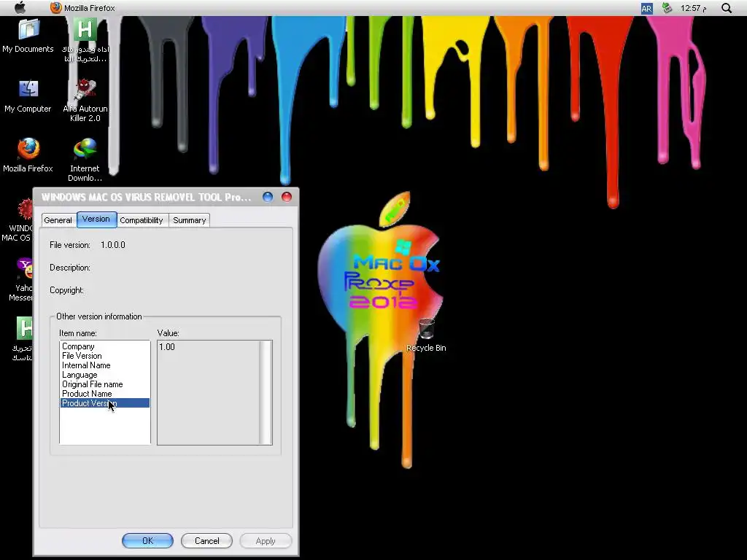Viewport: 747px width, 560px height.
Task: Open the Mozilla Firefox menu bar title
Action: pyautogui.click(x=89, y=8)
